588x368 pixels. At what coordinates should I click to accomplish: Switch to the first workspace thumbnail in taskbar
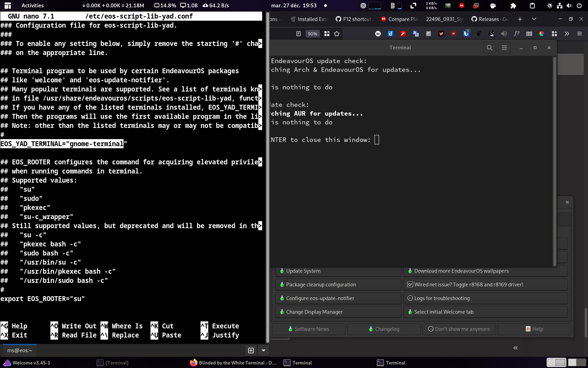(556, 362)
